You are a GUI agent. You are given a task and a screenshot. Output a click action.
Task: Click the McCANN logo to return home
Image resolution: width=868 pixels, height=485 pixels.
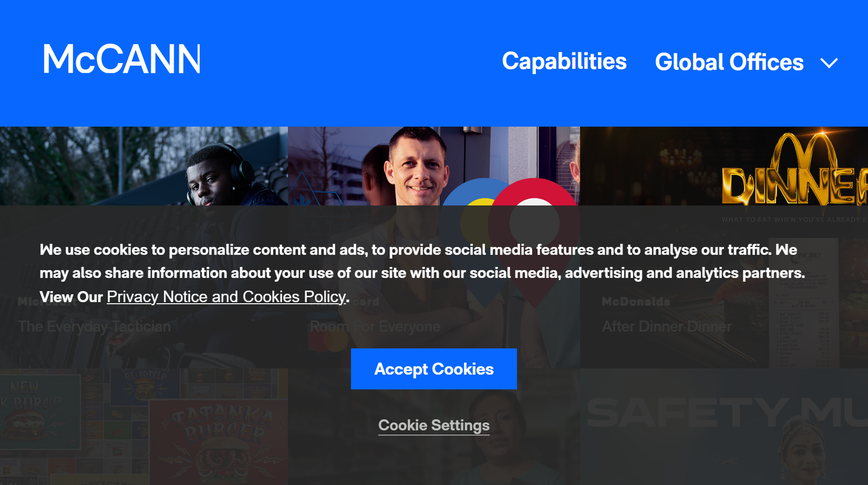point(121,58)
